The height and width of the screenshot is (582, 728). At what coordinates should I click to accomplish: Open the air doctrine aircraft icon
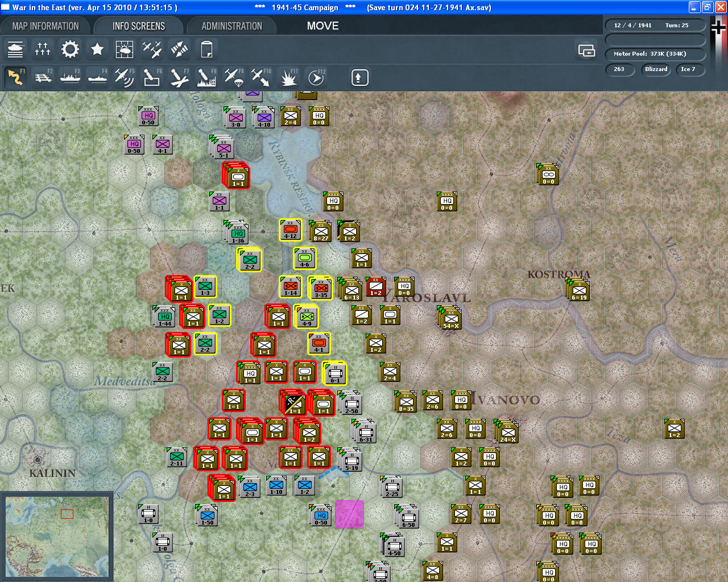tap(152, 49)
